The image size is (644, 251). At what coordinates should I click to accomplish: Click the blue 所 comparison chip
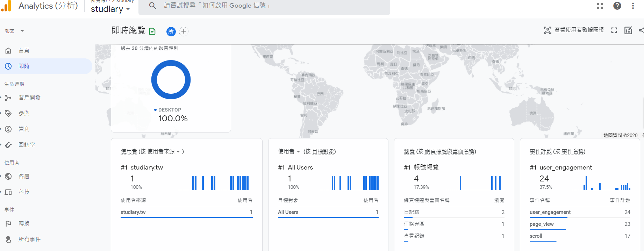(171, 31)
